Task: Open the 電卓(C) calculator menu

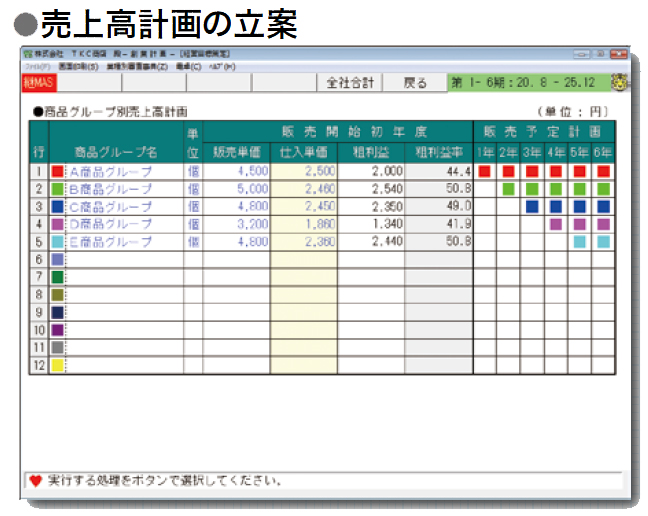Action: [188, 67]
